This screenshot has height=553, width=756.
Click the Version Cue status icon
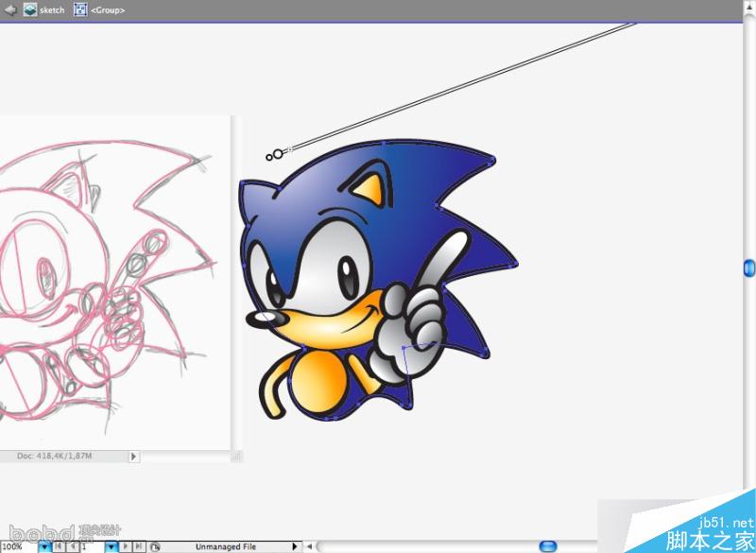pyautogui.click(x=154, y=546)
